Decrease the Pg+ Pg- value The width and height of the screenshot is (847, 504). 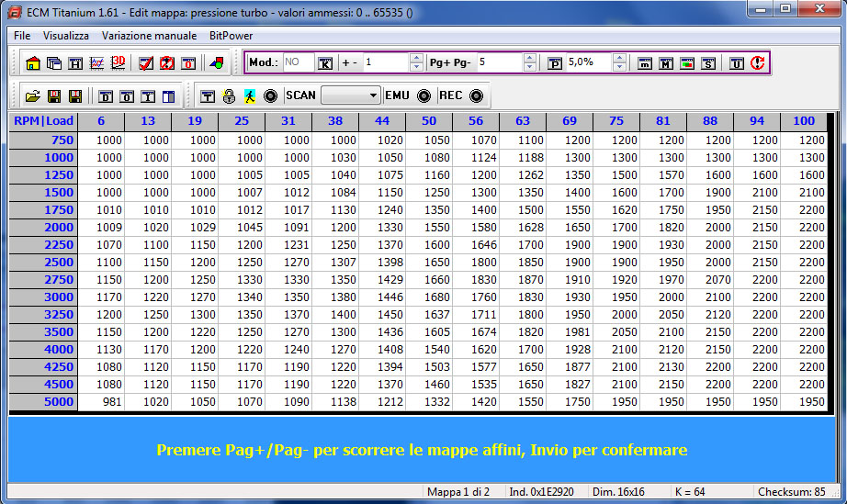(530, 67)
